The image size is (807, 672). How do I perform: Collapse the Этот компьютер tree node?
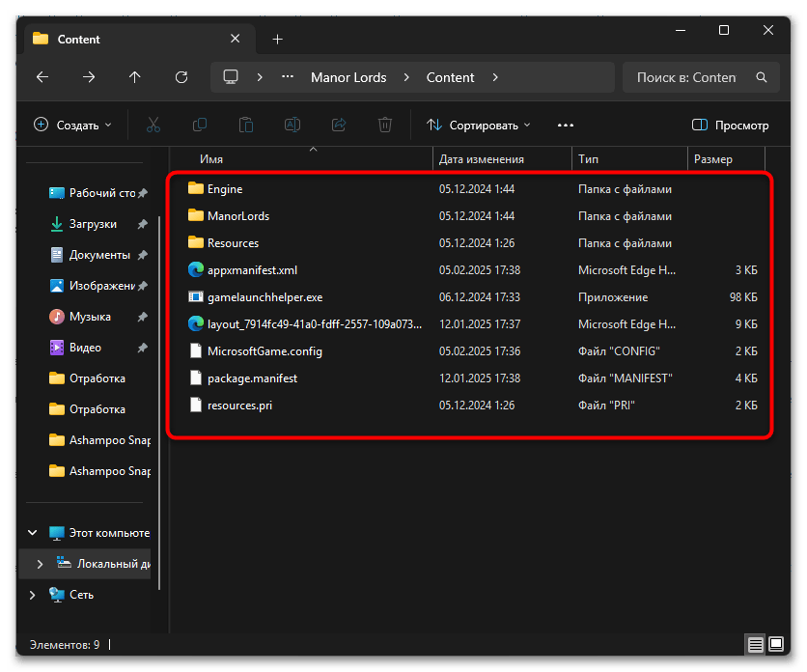click(33, 532)
